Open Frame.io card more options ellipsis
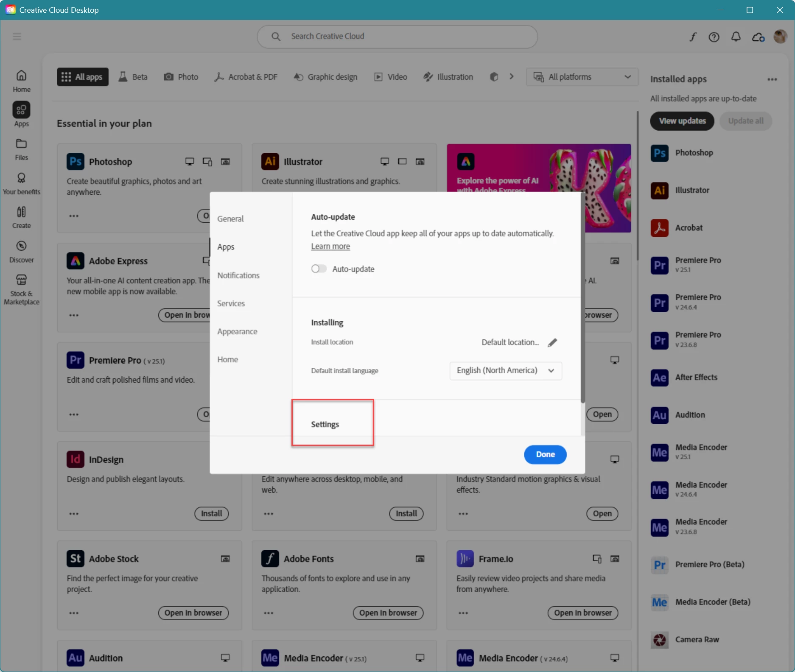Viewport: 795px width, 672px height. coord(463,613)
